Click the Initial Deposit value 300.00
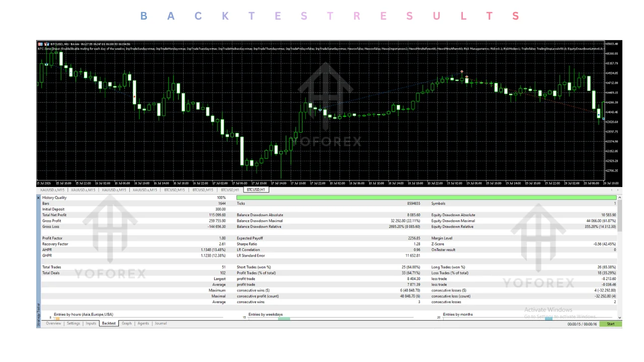Image resolution: width=644 pixels, height=362 pixels. [220, 209]
